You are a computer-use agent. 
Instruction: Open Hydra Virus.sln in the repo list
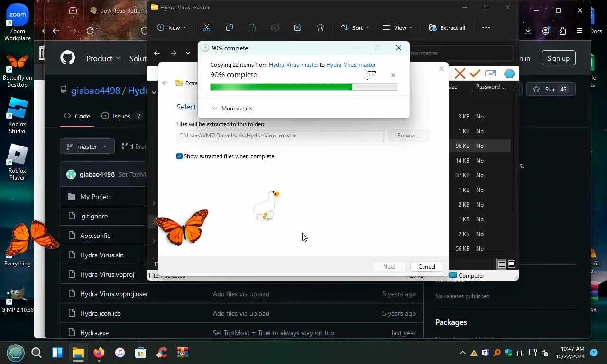102,255
